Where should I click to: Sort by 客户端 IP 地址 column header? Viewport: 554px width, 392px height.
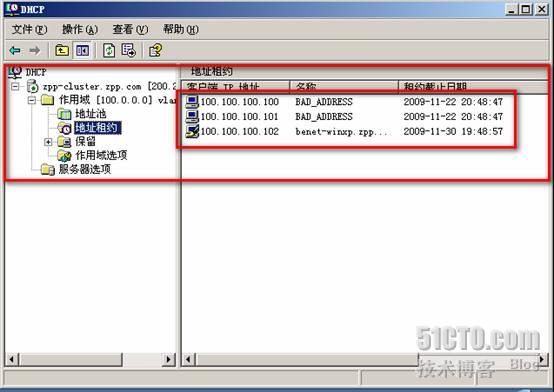coord(236,87)
